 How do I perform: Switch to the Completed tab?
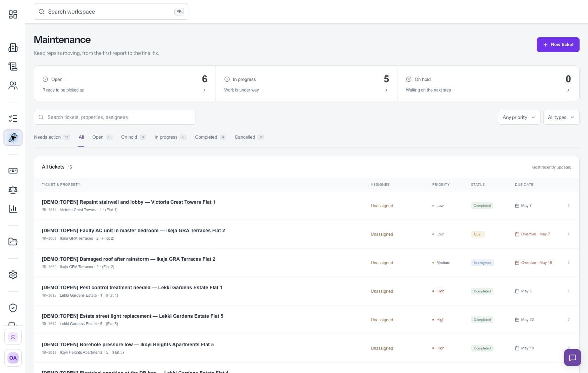tap(211, 137)
